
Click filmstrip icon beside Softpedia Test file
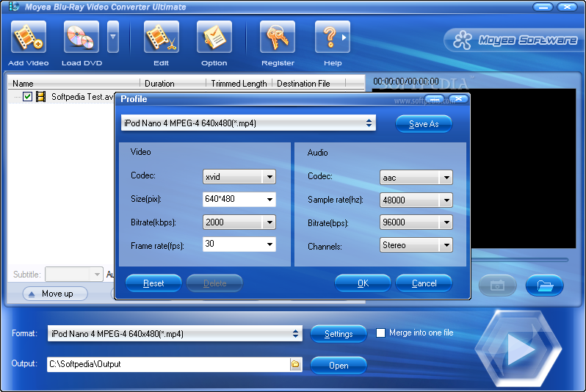40,97
